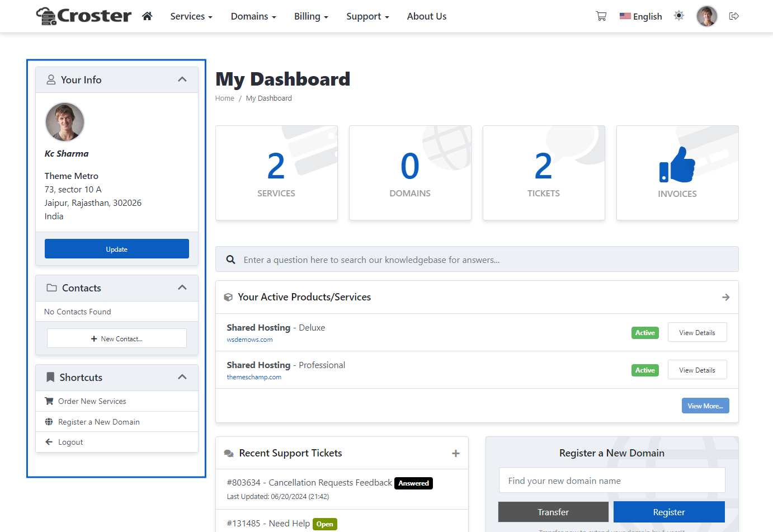Click the home icon in navbar
The image size is (773, 532).
point(147,16)
